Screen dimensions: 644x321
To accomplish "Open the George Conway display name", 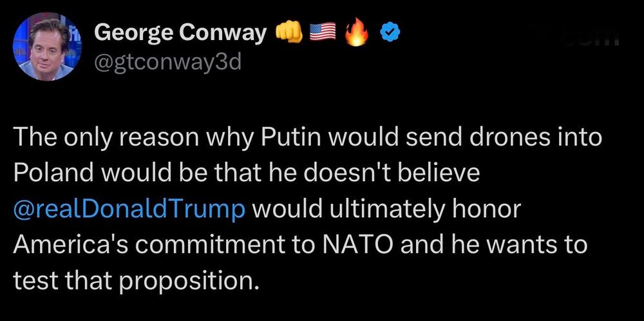I will [181, 34].
